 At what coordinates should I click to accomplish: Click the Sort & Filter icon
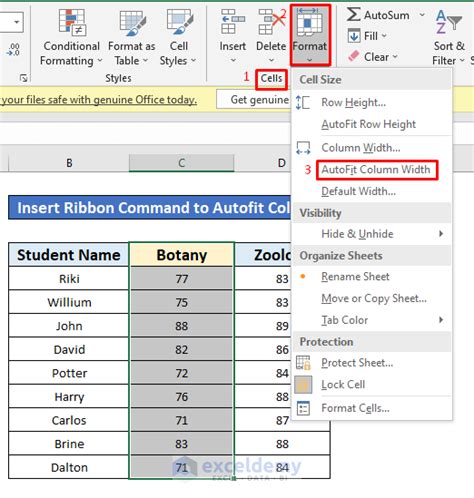coord(449,22)
